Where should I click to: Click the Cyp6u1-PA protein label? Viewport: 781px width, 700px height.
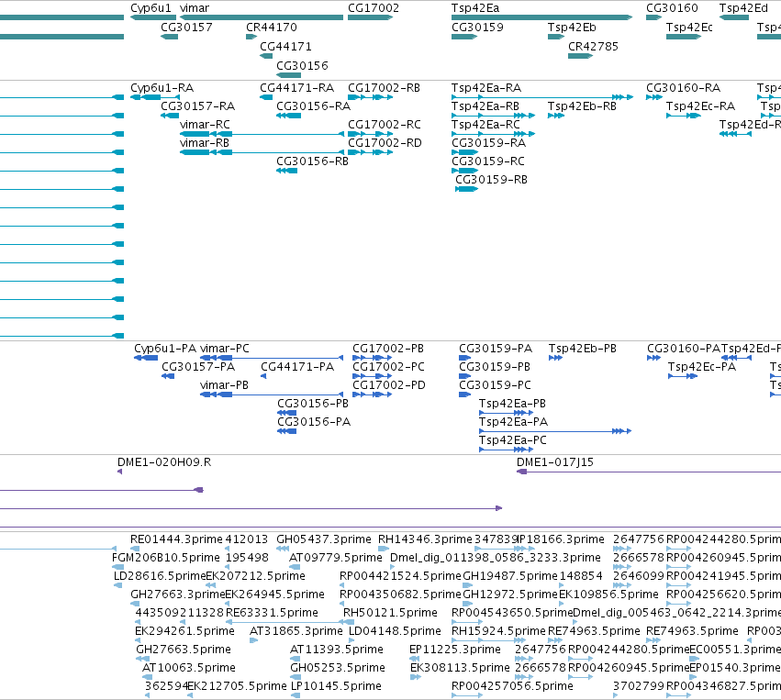click(165, 349)
